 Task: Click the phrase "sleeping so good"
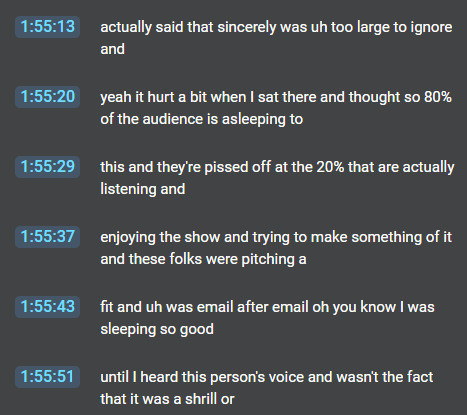tap(157, 329)
